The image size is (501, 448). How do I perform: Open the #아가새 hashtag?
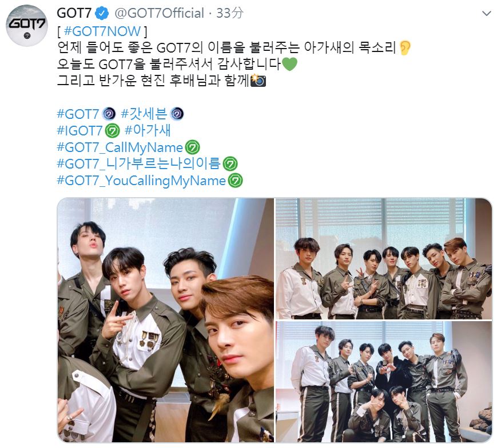[x=148, y=130]
